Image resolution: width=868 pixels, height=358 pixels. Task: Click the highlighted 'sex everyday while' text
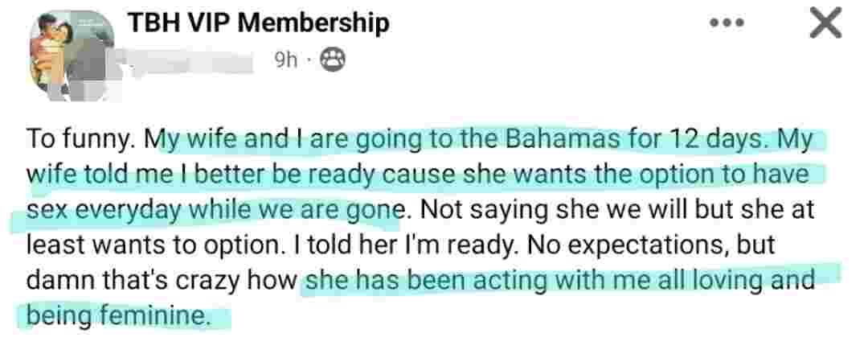(x=122, y=211)
